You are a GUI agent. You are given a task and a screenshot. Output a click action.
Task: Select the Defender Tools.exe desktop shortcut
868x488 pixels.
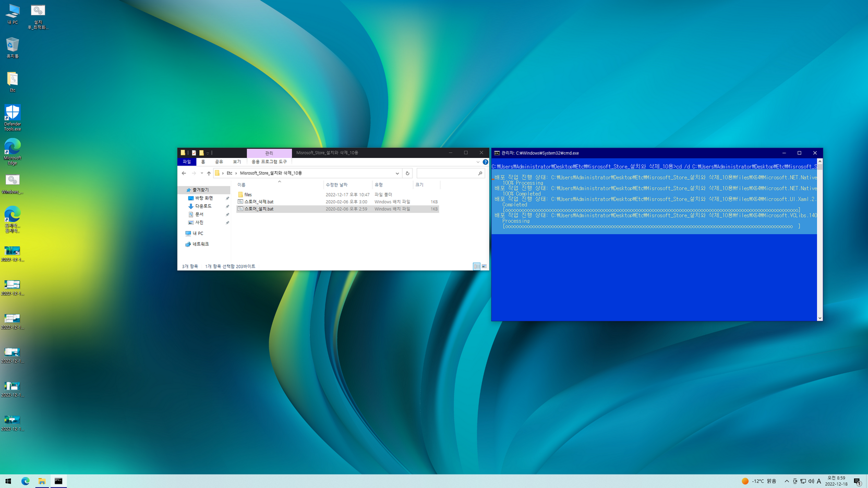click(x=13, y=118)
